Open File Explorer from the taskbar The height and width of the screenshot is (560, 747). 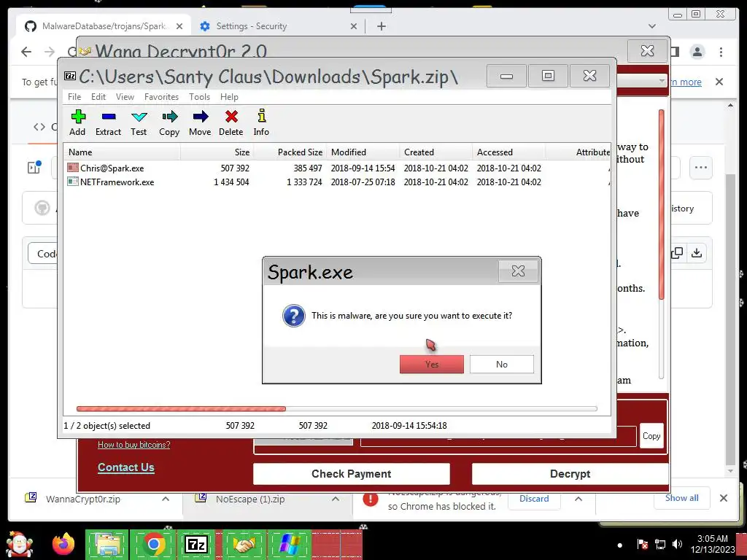pos(107,544)
